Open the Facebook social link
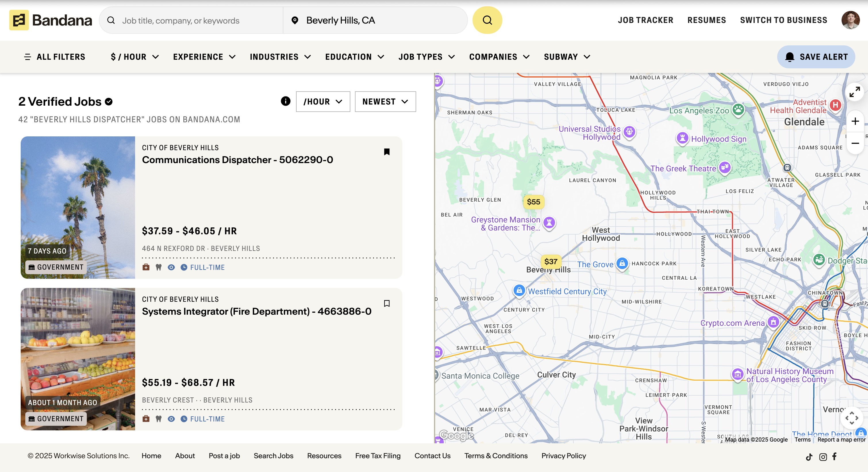 click(x=834, y=456)
